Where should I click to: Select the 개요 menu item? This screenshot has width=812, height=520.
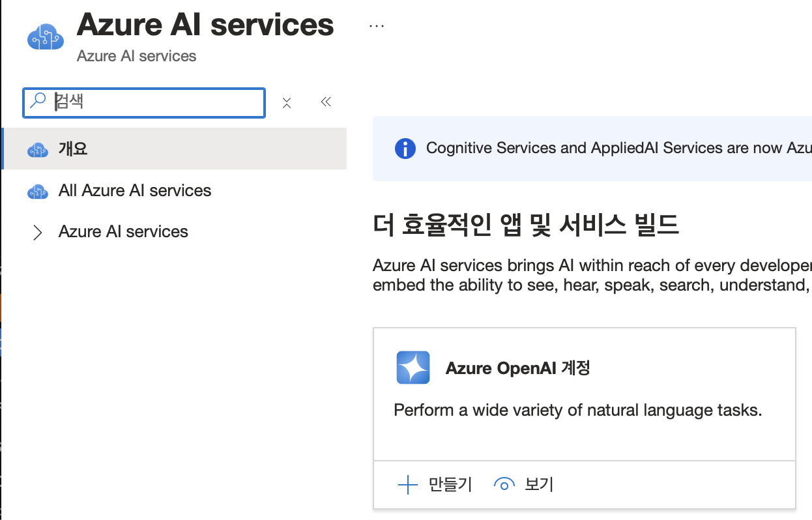[175, 149]
